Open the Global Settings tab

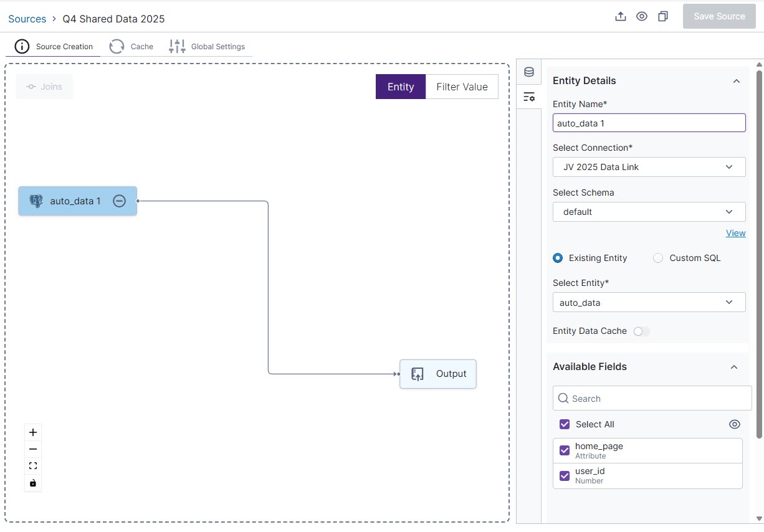208,47
